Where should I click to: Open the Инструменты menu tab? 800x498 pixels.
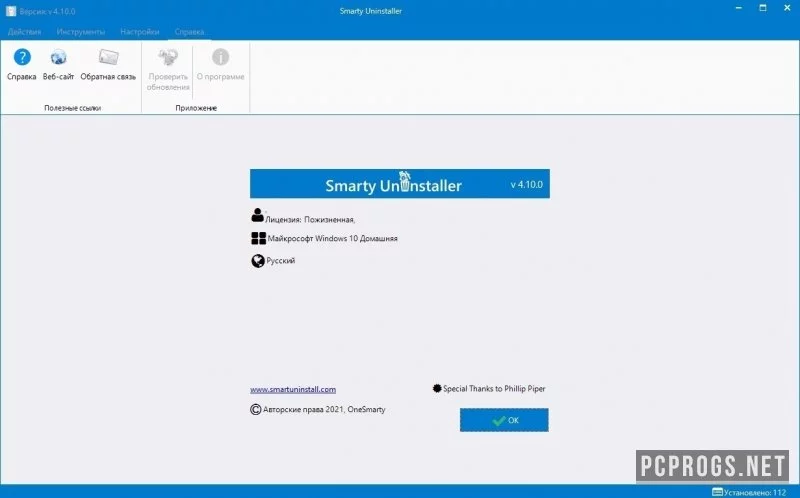[x=81, y=32]
